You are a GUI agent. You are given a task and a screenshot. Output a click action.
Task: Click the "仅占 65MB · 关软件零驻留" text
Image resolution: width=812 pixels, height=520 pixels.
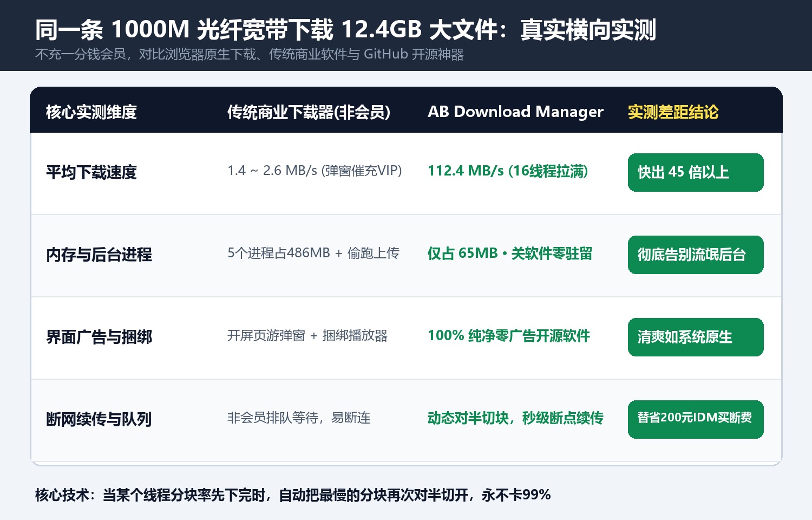click(510, 253)
